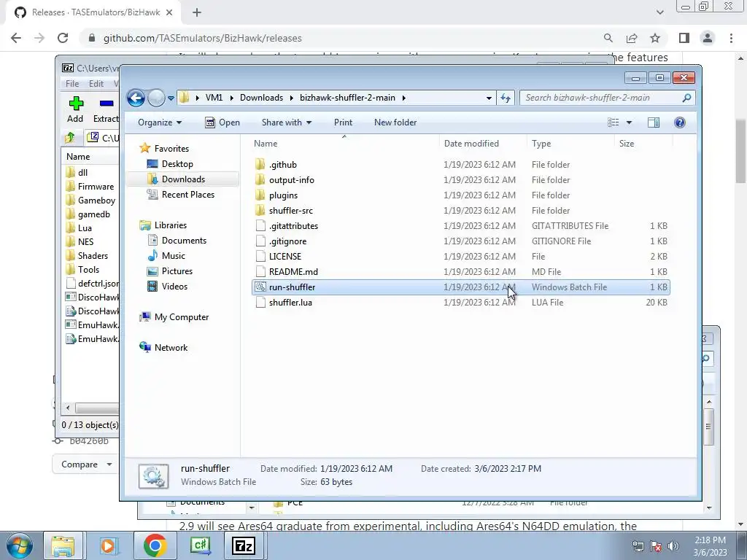This screenshot has width=747, height=560.
Task: Click the Windows Start button
Action: coord(20,545)
